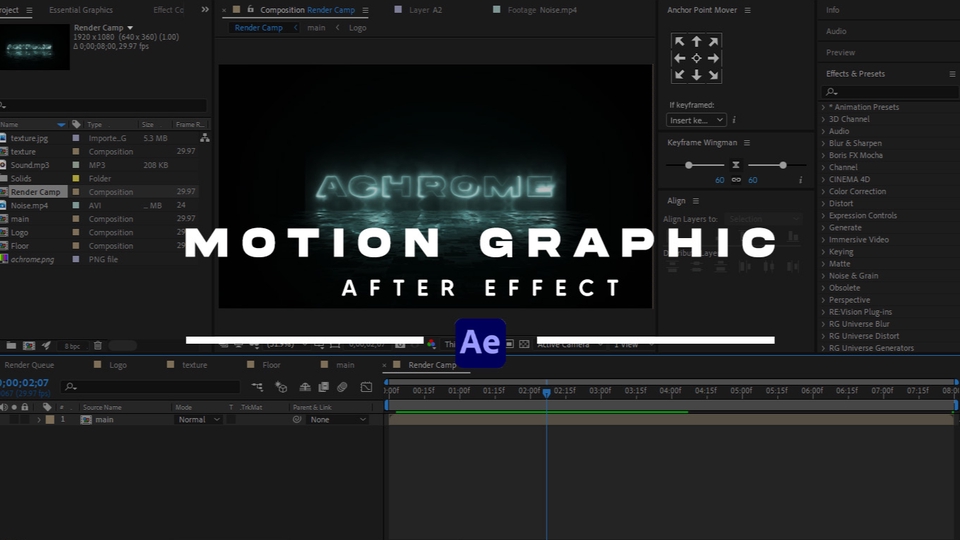
Task: Move anchor point up arrow
Action: pyautogui.click(x=696, y=41)
